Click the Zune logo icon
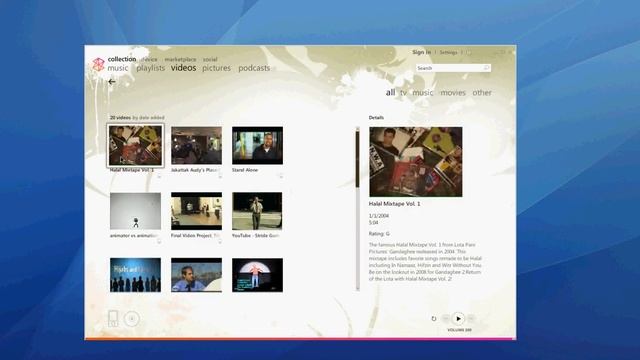The width and height of the screenshot is (640, 360). pyautogui.click(x=98, y=64)
